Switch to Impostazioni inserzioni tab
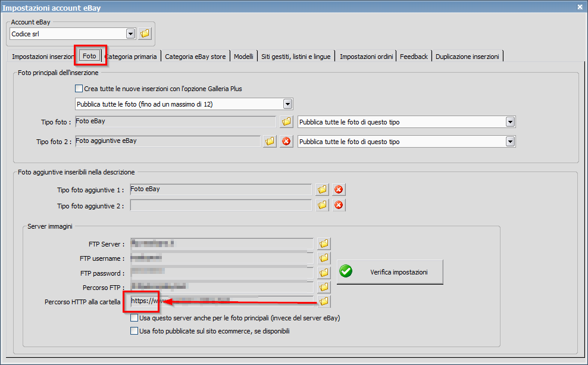The image size is (588, 365). (42, 57)
